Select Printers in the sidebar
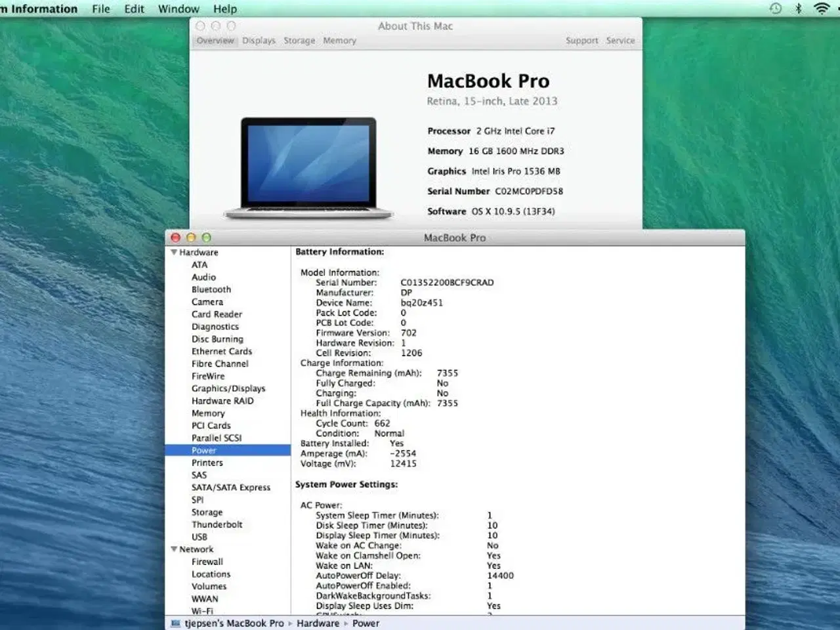The image size is (840, 630). (x=207, y=463)
